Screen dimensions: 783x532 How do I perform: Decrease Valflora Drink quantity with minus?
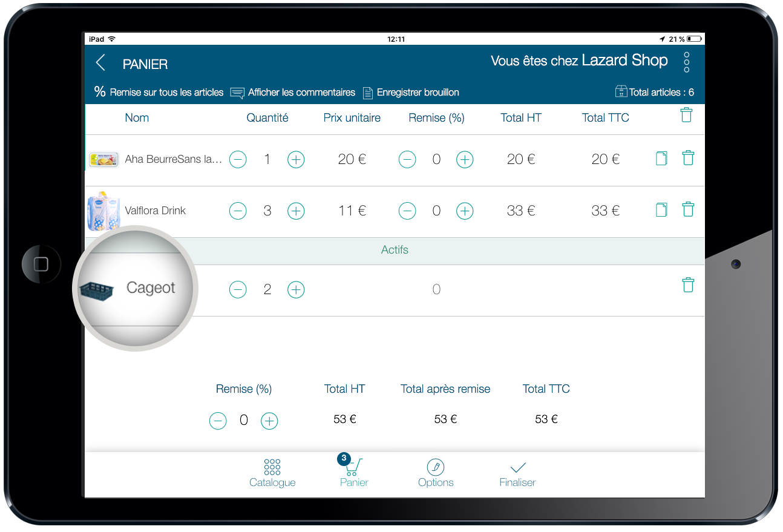click(x=238, y=211)
